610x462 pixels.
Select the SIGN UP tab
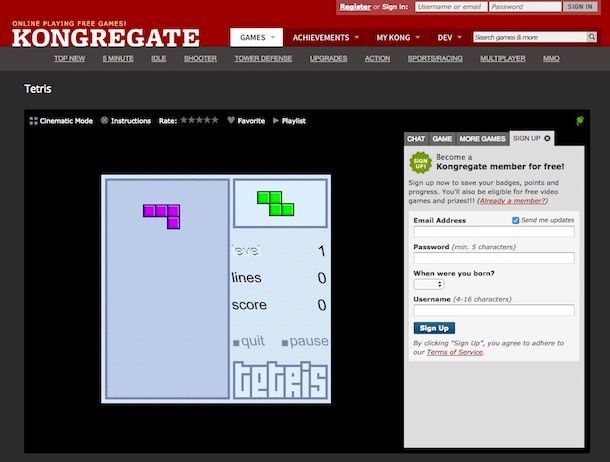pyautogui.click(x=526, y=138)
